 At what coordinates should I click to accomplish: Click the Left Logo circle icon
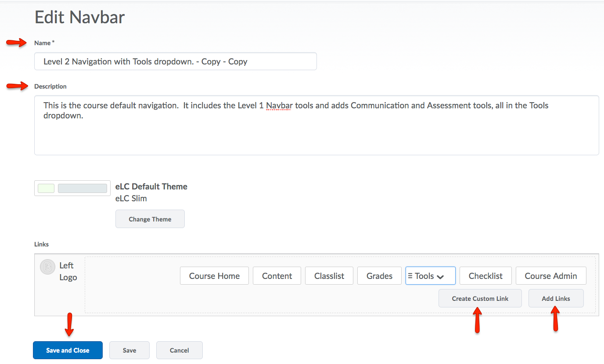pos(47,267)
